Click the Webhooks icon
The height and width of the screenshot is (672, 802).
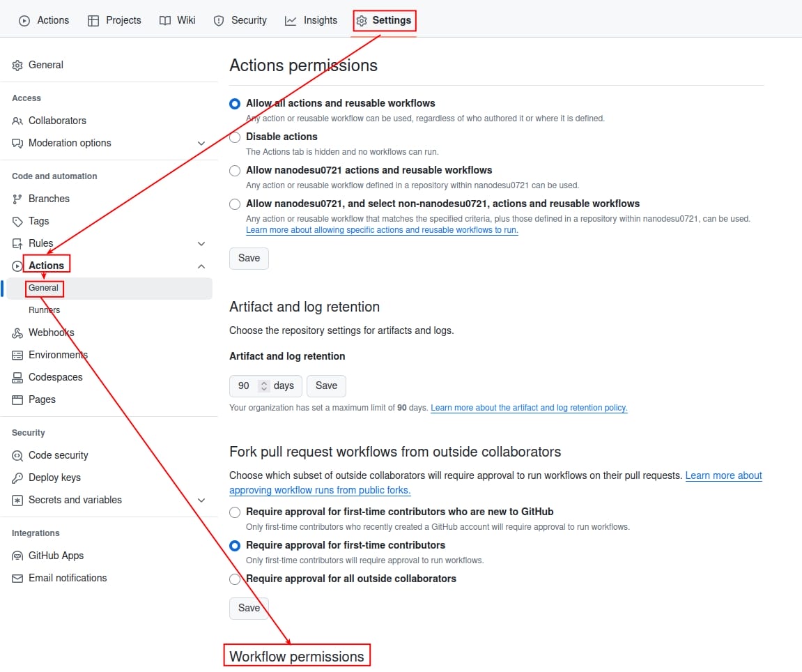pos(17,333)
